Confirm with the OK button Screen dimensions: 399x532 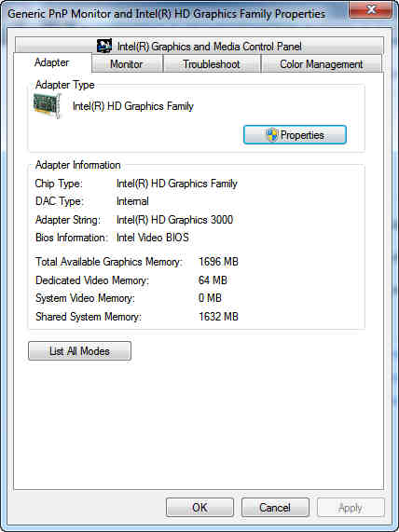tap(199, 507)
